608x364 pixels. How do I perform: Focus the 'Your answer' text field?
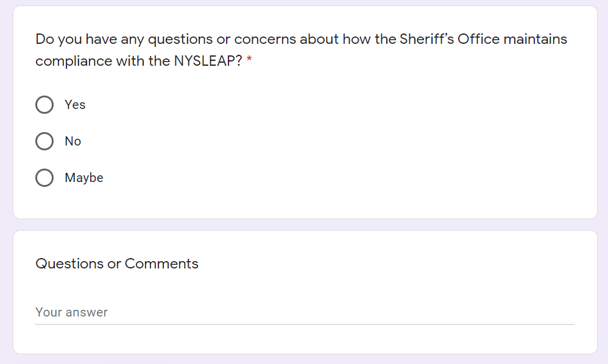pyautogui.click(x=304, y=312)
